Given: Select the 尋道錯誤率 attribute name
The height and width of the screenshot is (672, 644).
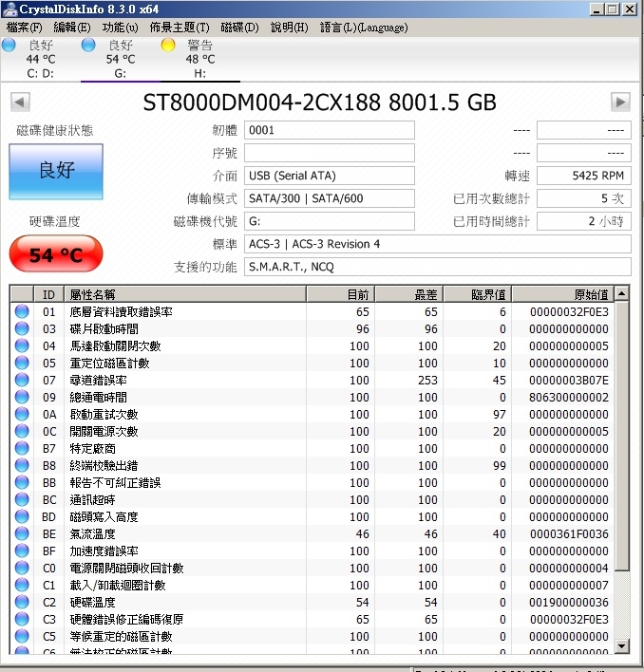Looking at the screenshot, I should pyautogui.click(x=98, y=381).
